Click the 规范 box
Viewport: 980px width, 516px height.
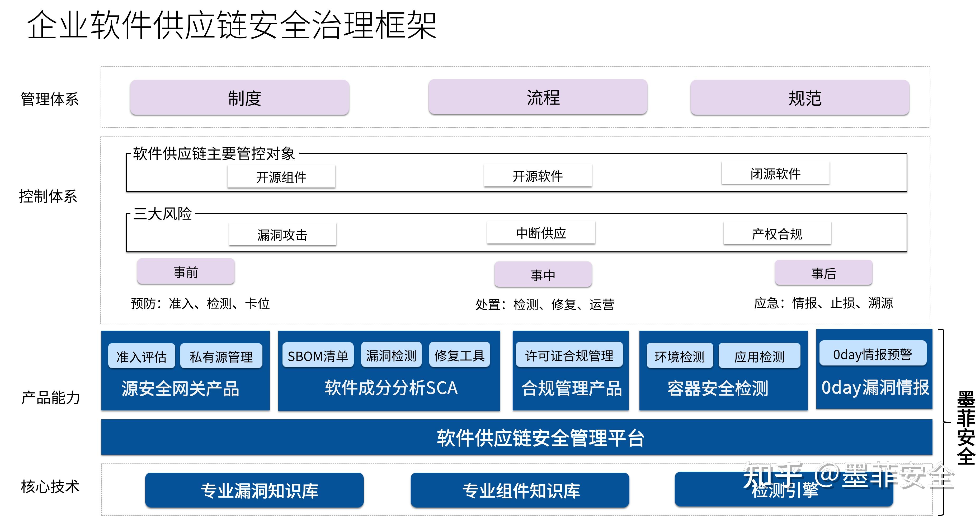coord(800,97)
